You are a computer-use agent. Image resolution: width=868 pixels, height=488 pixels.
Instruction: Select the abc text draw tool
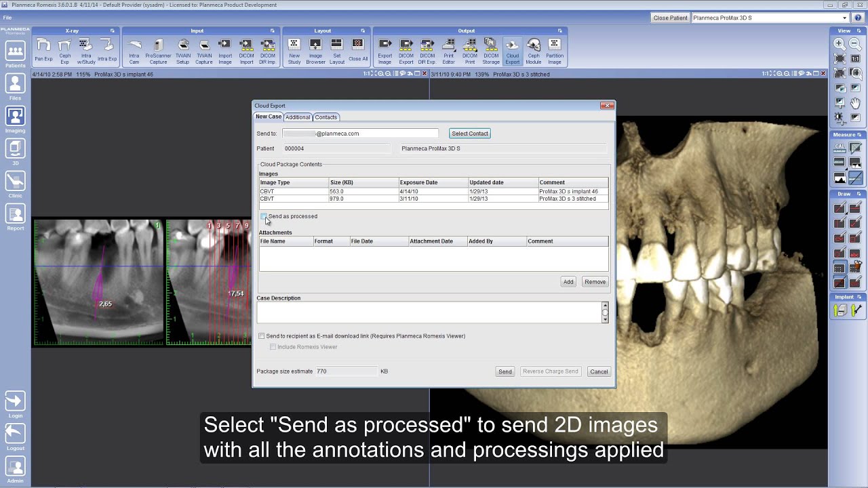(x=855, y=253)
